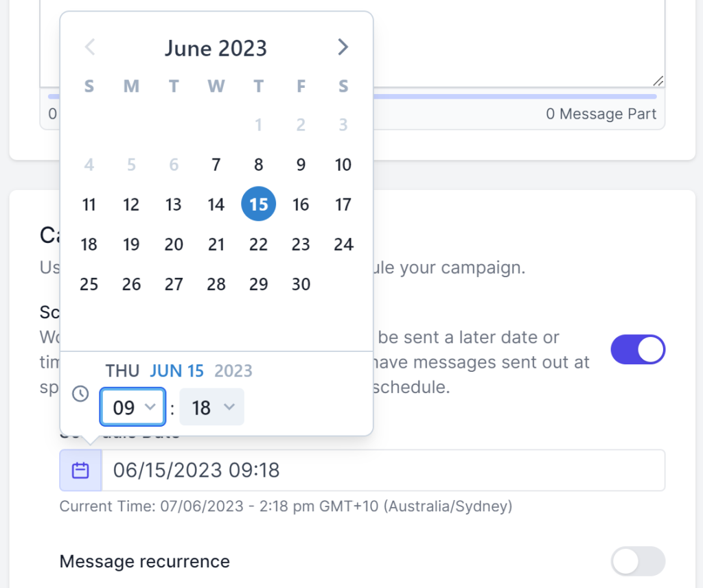Screen dimensions: 703x588
Task: Click the THU weekday label
Action: (x=122, y=371)
